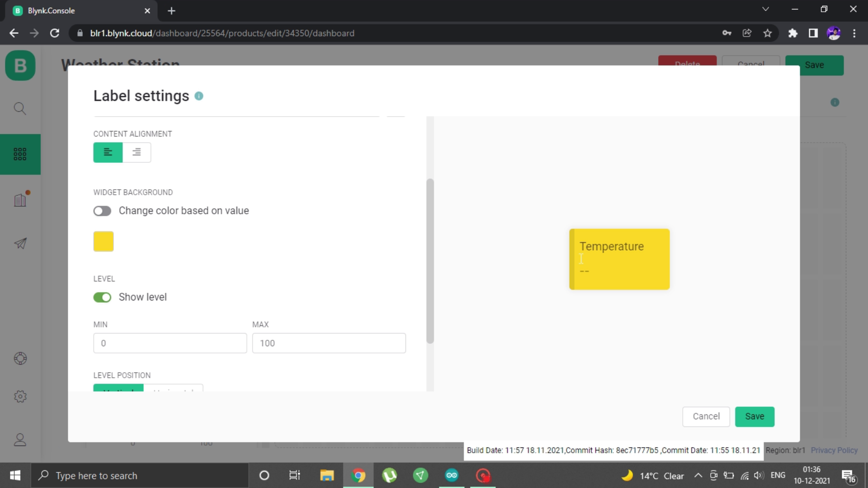Open user profile icon in sidebar

point(20,440)
